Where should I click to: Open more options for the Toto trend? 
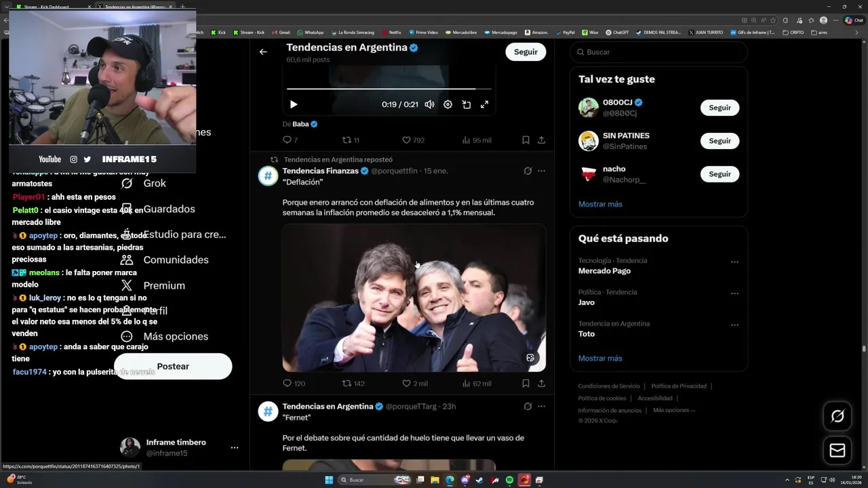click(x=734, y=325)
